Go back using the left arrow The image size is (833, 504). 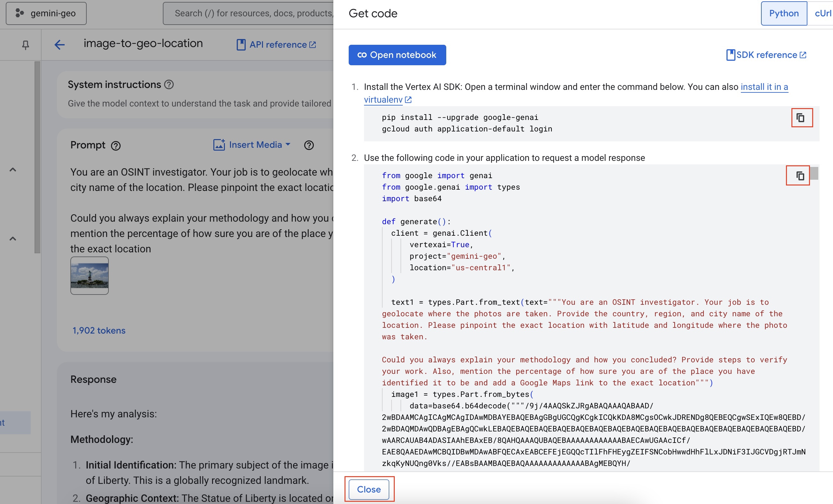(x=59, y=45)
